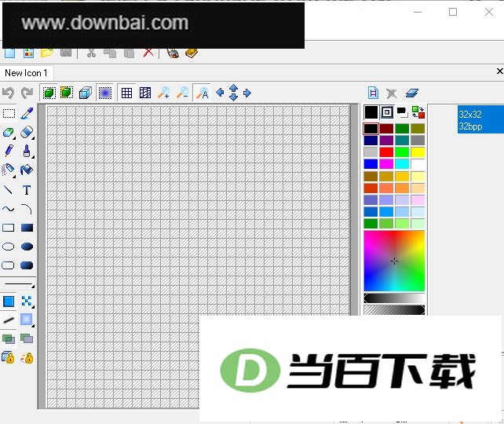504x424 pixels.
Task: Select the Brush tool
Action: (x=27, y=151)
